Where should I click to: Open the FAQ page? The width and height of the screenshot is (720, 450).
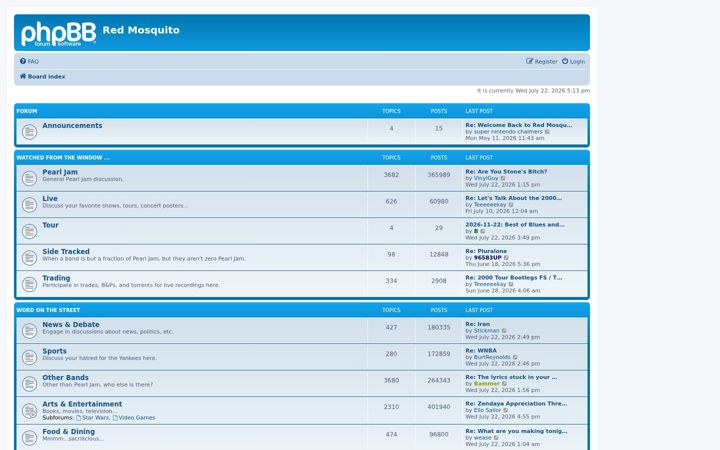point(29,61)
